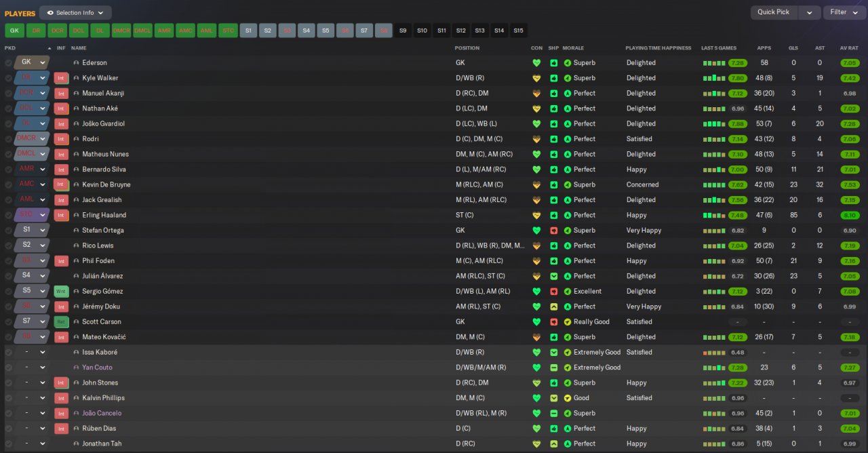Click Jack Grealish's condition heart icon
868x453 pixels.
point(536,200)
